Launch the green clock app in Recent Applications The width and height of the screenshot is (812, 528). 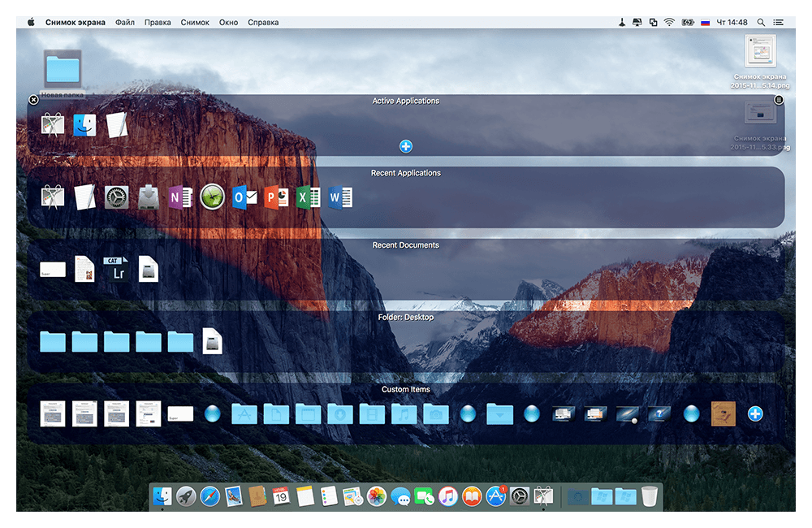(212, 197)
